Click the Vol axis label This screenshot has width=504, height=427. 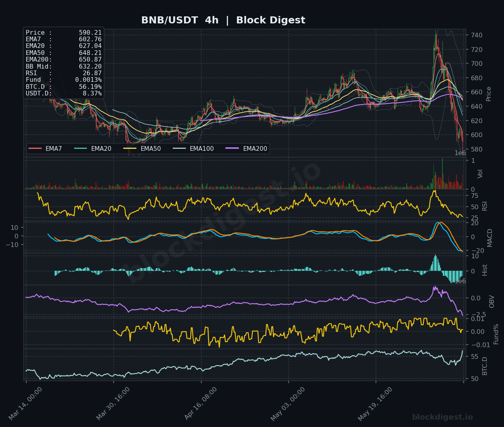click(x=480, y=174)
